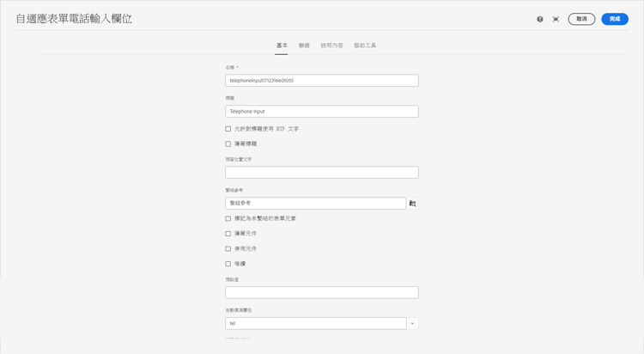Image resolution: width=644 pixels, height=354 pixels.
Task: Check the 隱藏標題 option
Action: pyautogui.click(x=228, y=143)
